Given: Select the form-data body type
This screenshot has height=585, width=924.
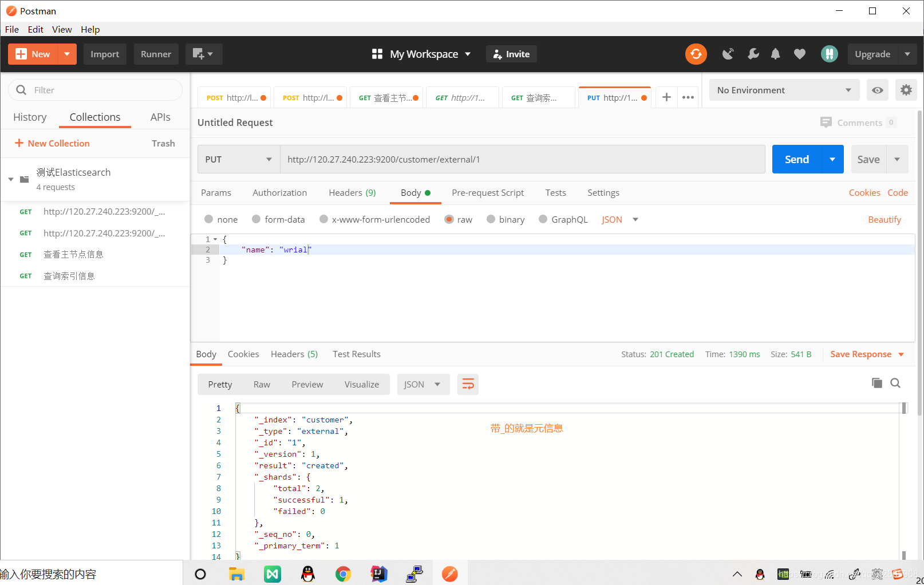Looking at the screenshot, I should click(256, 219).
